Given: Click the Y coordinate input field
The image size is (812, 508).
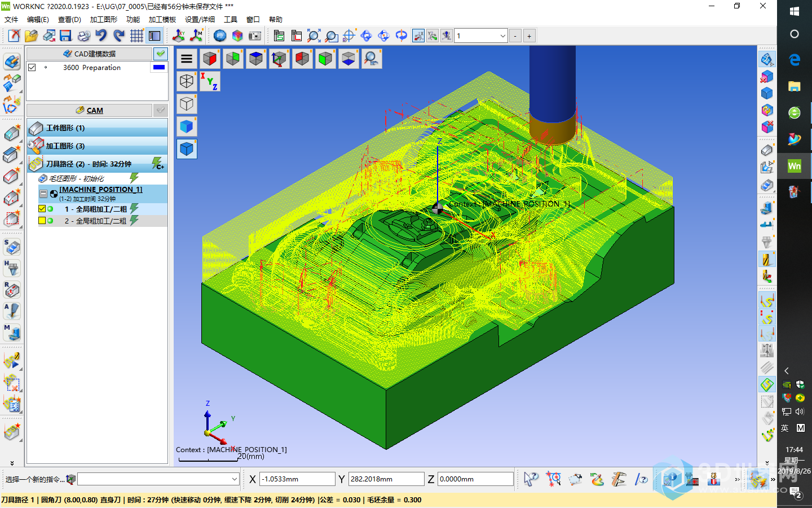Looking at the screenshot, I should (386, 479).
